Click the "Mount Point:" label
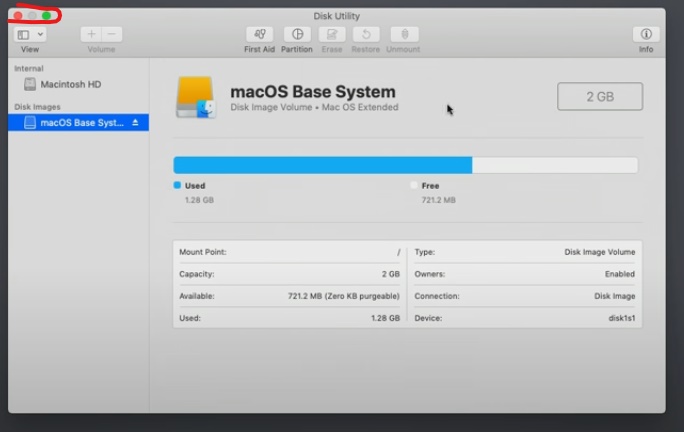The height and width of the screenshot is (432, 684). [203, 252]
